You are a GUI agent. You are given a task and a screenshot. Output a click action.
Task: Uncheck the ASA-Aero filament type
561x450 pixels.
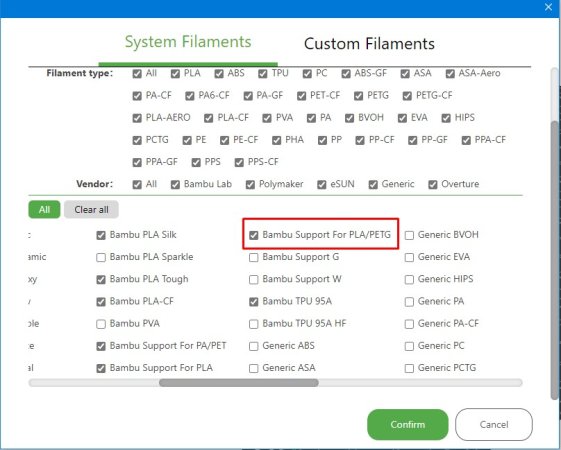pos(450,74)
